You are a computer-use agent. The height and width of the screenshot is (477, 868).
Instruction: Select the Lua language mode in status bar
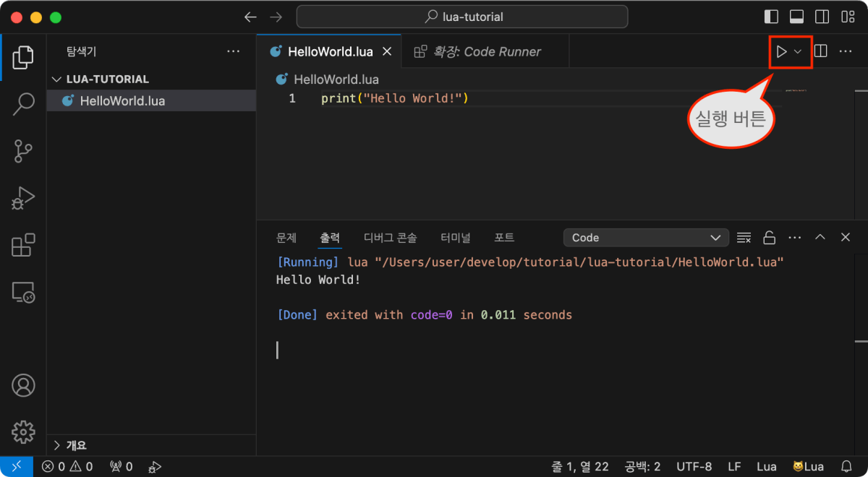(x=766, y=467)
